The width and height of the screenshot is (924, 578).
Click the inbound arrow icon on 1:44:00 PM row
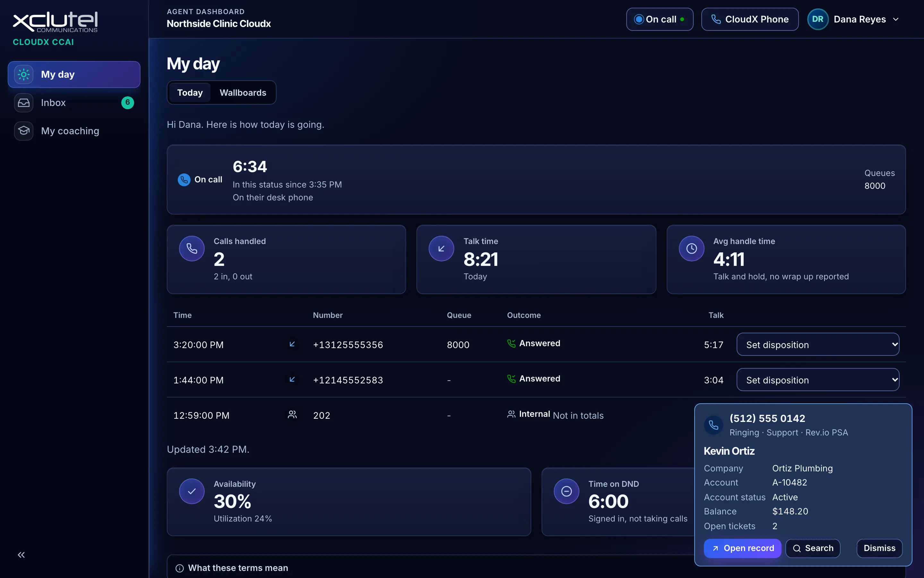[x=292, y=379]
